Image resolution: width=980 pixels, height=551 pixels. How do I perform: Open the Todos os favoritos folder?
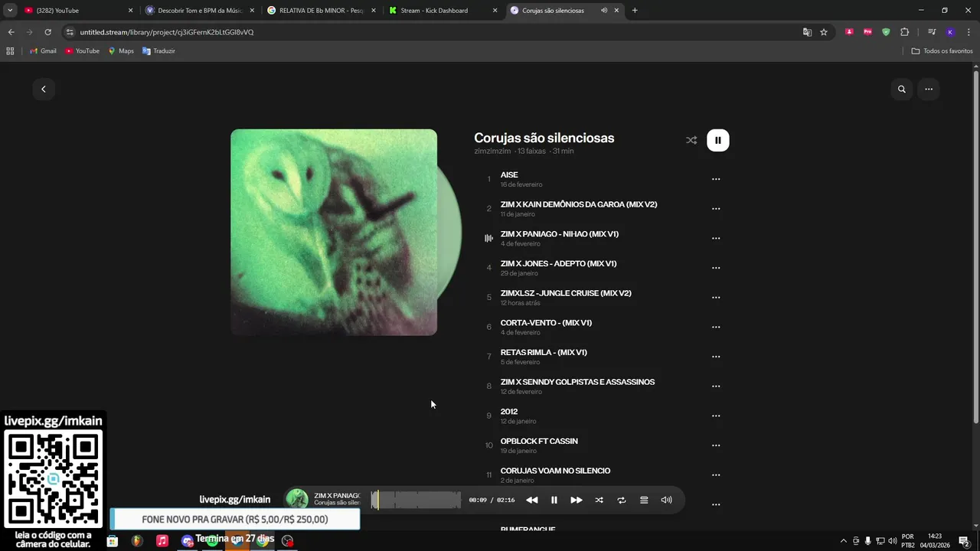pos(942,51)
